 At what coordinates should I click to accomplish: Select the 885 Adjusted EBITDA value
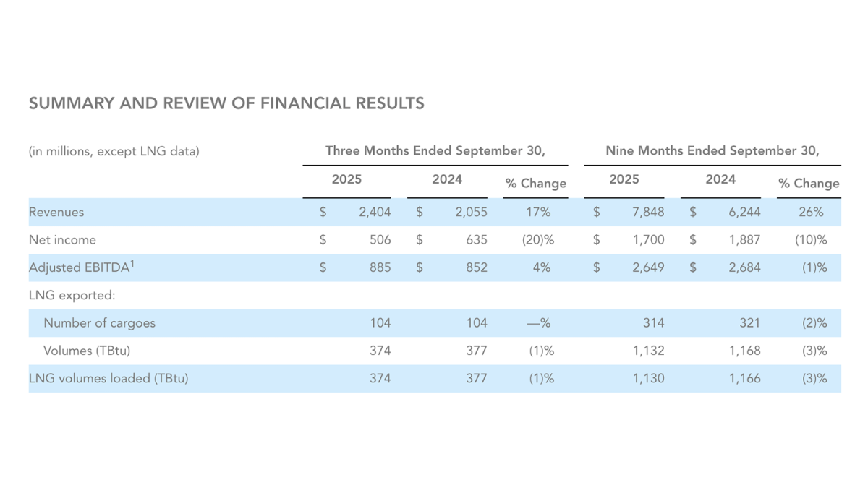point(379,267)
